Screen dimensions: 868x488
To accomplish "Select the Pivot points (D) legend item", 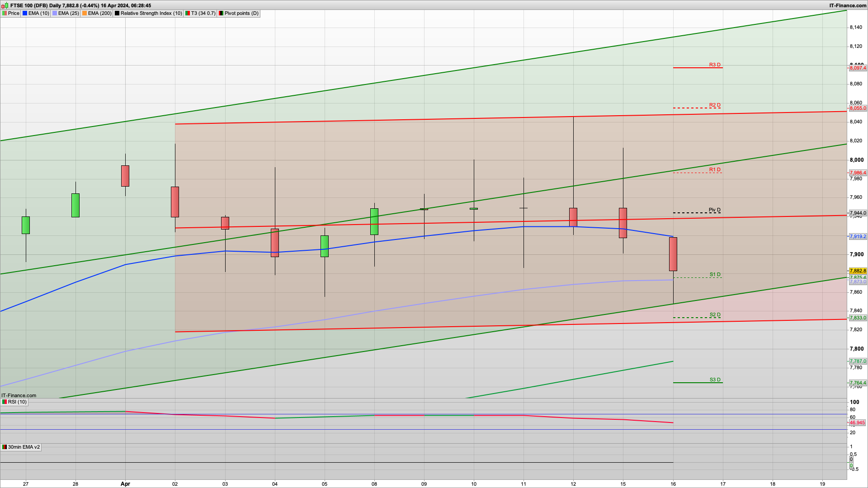I will (x=239, y=13).
